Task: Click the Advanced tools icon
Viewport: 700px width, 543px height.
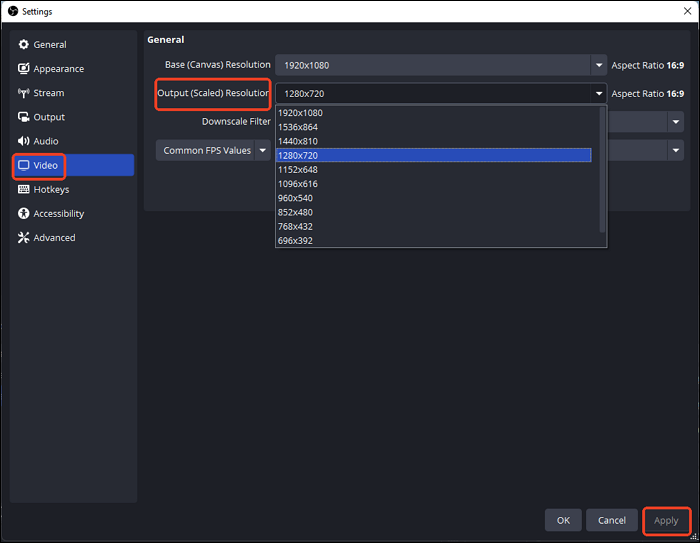Action: 24,238
